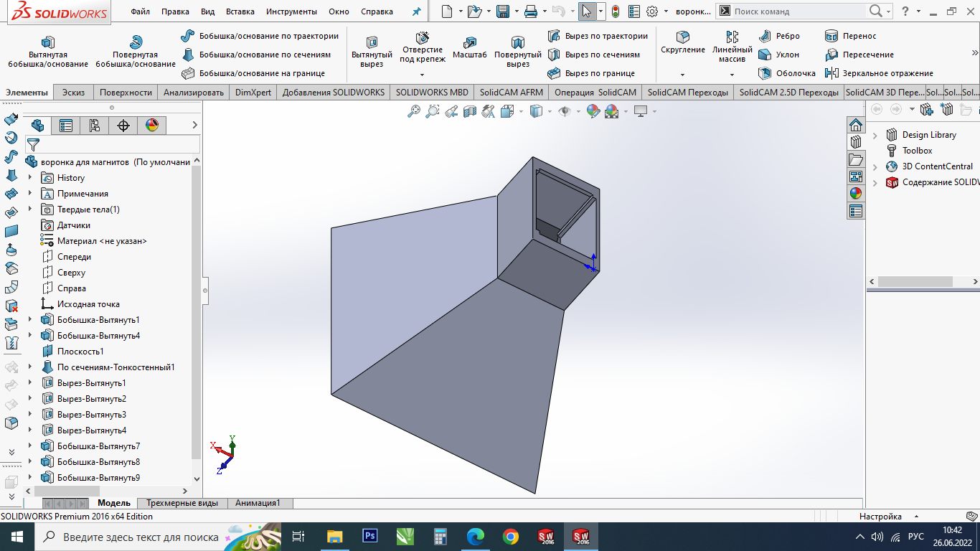
Task: Click the Оболочка shell tool
Action: click(x=788, y=73)
